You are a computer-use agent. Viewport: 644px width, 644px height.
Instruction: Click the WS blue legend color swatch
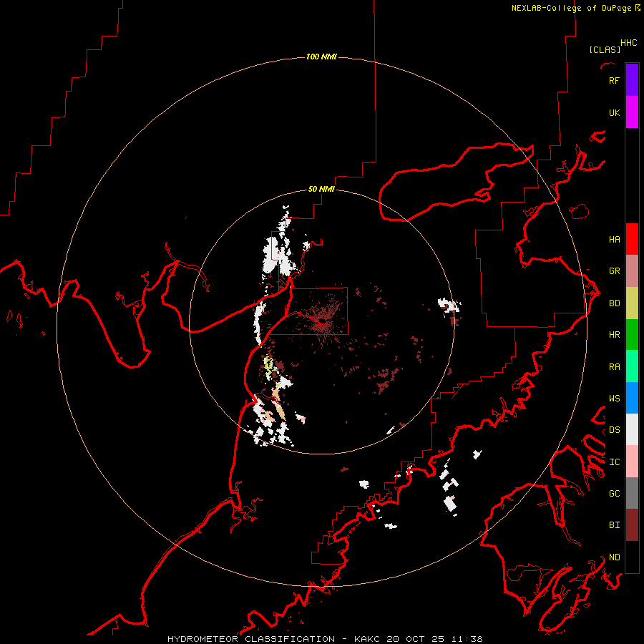click(x=632, y=398)
